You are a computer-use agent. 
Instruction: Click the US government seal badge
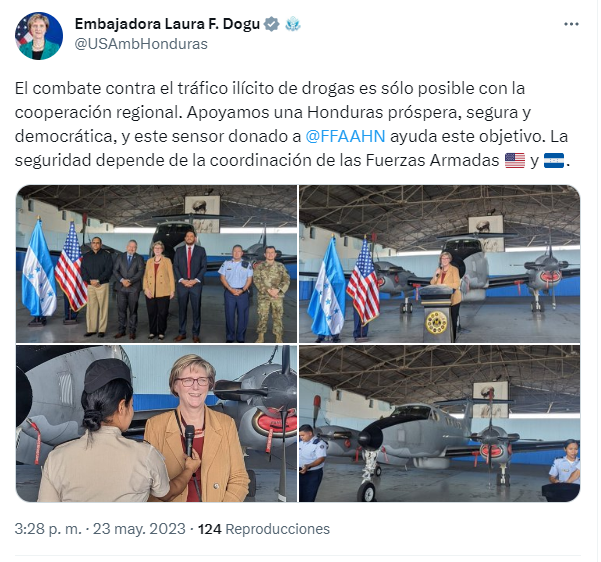coord(292,24)
